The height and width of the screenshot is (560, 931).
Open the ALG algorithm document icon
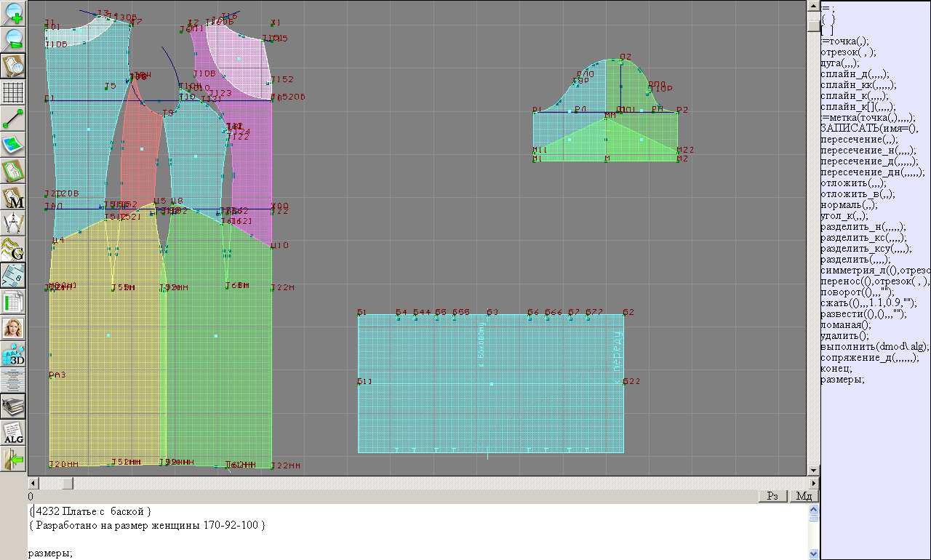[x=14, y=433]
